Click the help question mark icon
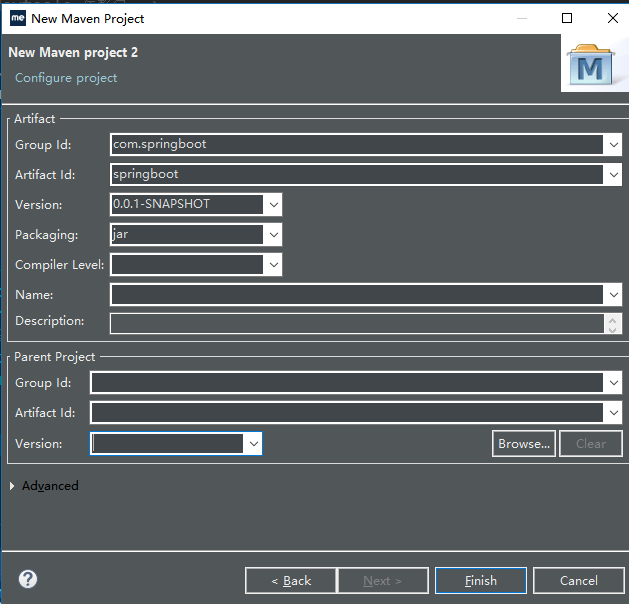The image size is (629, 604). point(28,579)
